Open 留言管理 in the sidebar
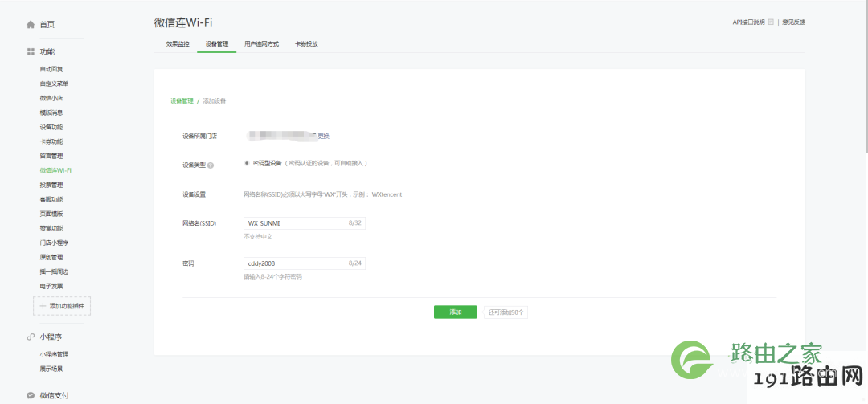Image resolution: width=868 pixels, height=404 pixels. coord(51,156)
